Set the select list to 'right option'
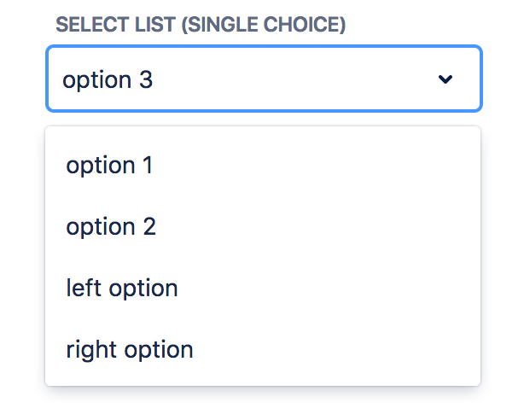Viewport: 524px width, 420px height. point(129,350)
